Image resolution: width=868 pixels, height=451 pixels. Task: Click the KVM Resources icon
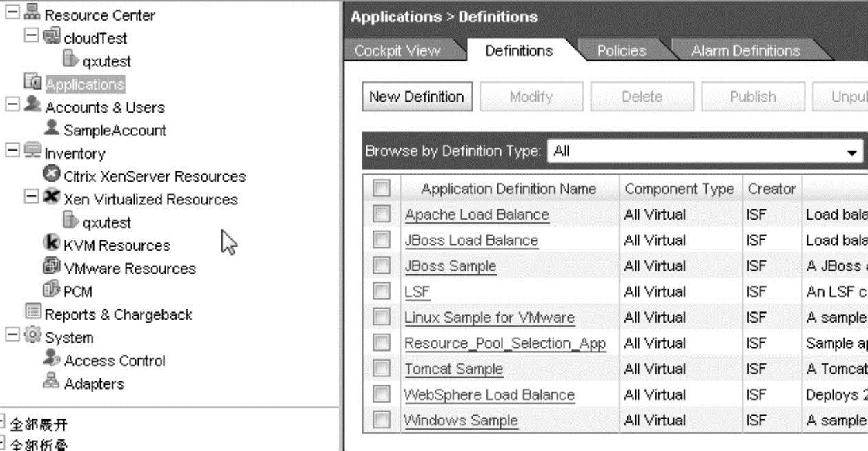pos(52,244)
